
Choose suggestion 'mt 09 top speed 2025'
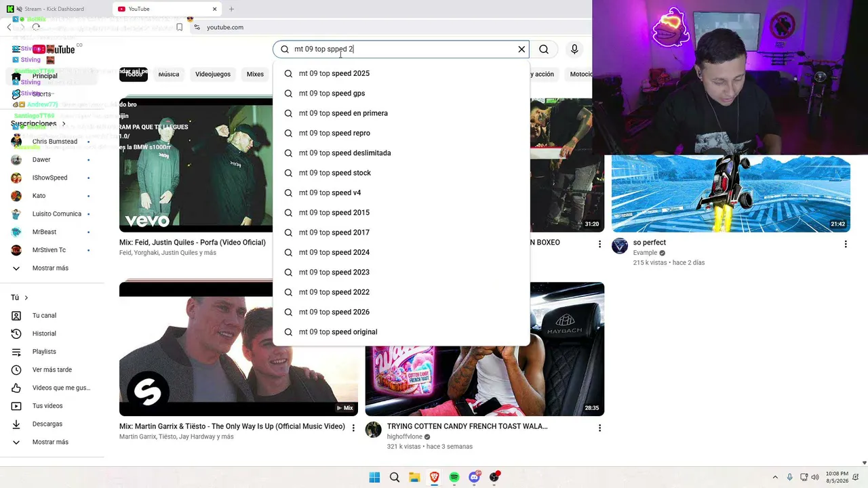(x=401, y=73)
